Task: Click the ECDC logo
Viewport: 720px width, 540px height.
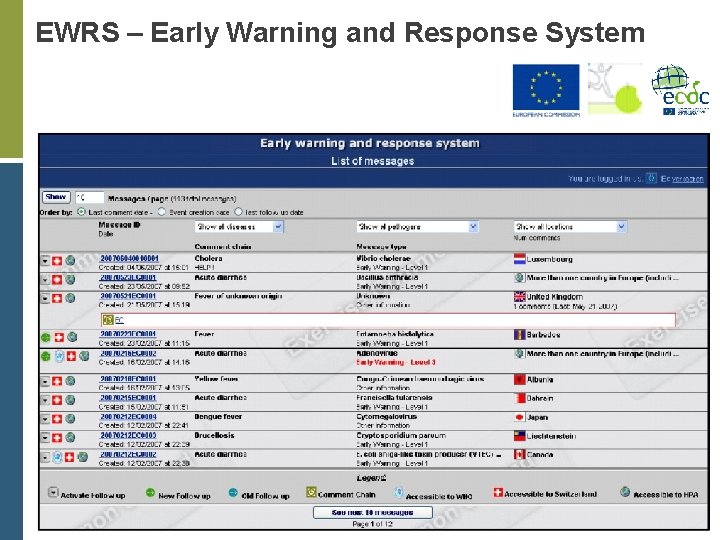Action: pyautogui.click(x=680, y=90)
